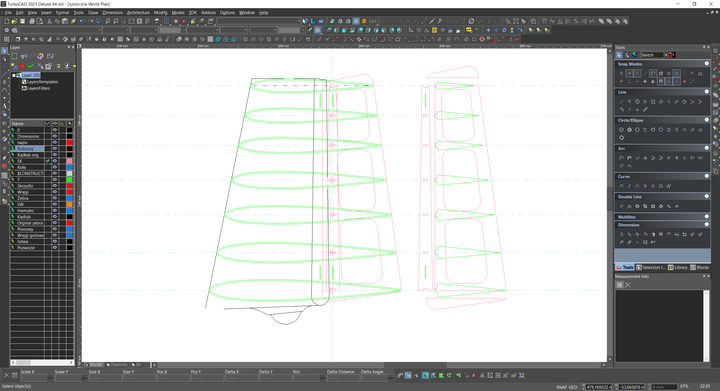Image resolution: width=720 pixels, height=391 pixels.
Task: Switch to the Library tab
Action: pyautogui.click(x=678, y=268)
